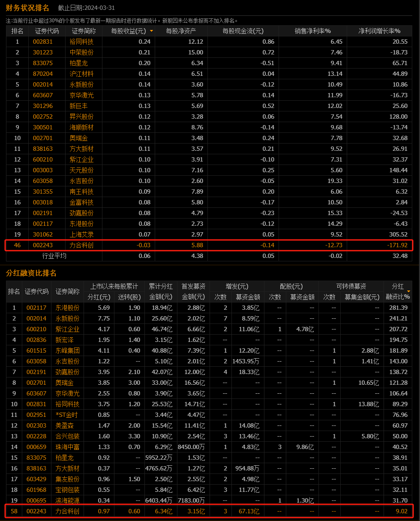Sort by 销售净利率% column header
The image size is (420, 521).
point(312,31)
